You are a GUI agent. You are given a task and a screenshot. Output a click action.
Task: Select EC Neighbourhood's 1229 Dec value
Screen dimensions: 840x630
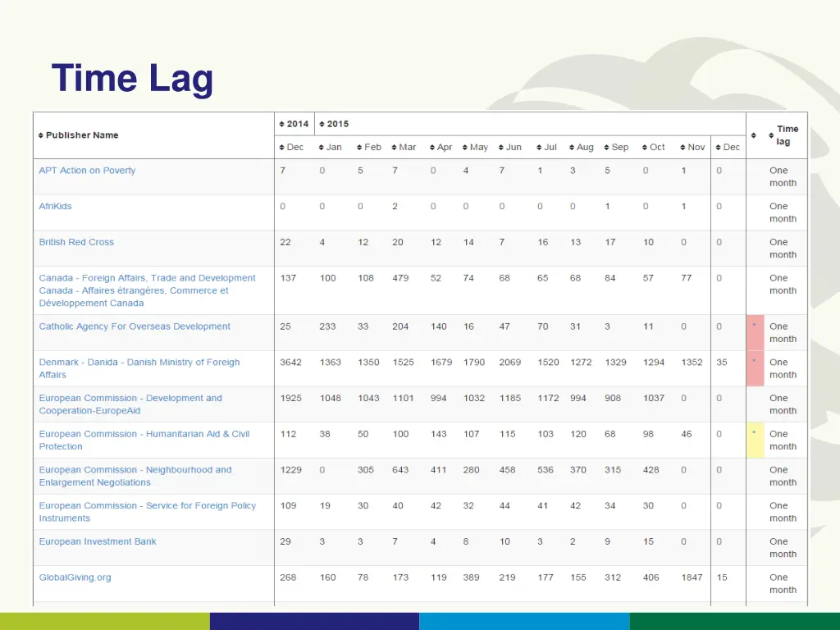[290, 470]
